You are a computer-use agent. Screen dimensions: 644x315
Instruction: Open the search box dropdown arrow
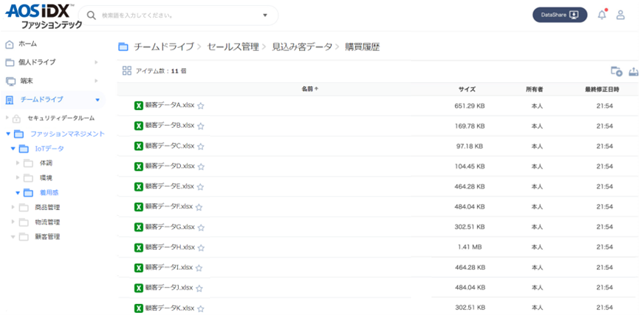(x=265, y=16)
